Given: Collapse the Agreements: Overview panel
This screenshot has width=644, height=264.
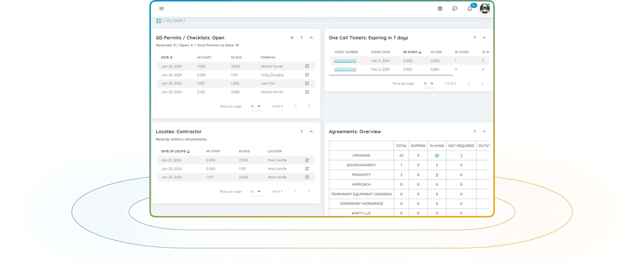Looking at the screenshot, I should coord(484,132).
